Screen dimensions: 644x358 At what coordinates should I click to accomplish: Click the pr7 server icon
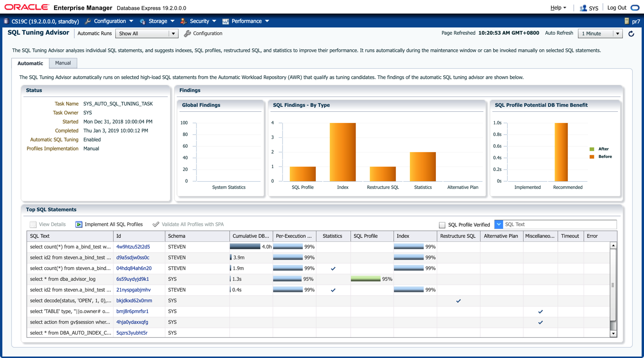[627, 21]
